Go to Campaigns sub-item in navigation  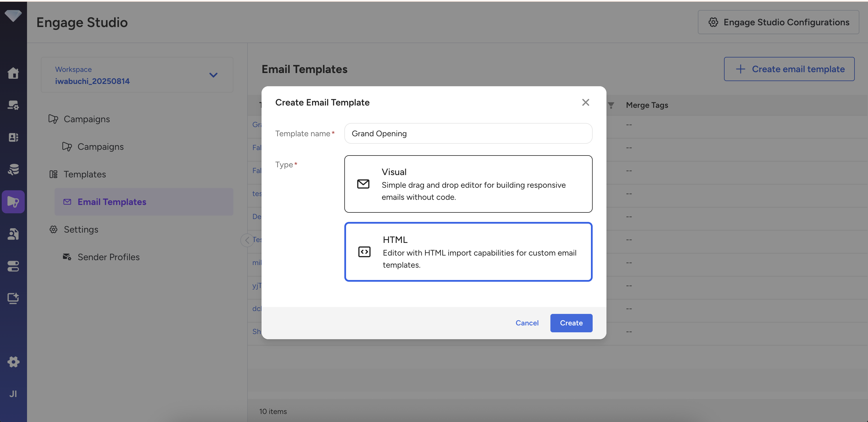coord(100,147)
